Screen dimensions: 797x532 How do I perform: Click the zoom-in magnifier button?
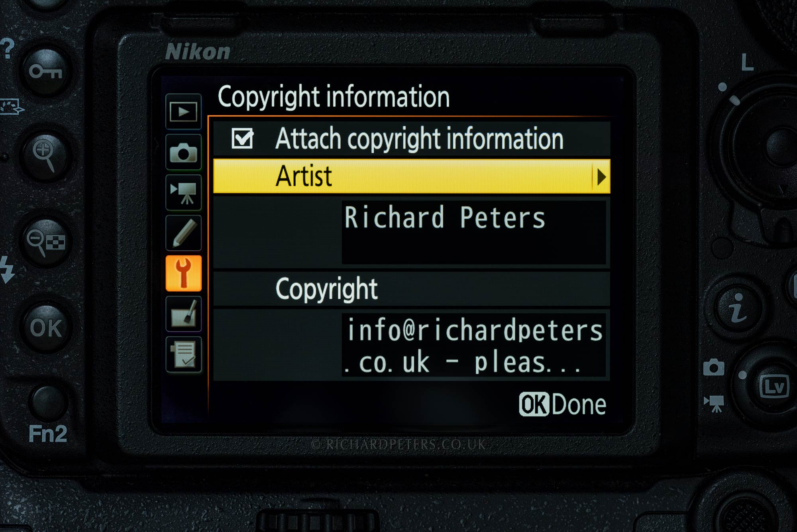(x=45, y=155)
